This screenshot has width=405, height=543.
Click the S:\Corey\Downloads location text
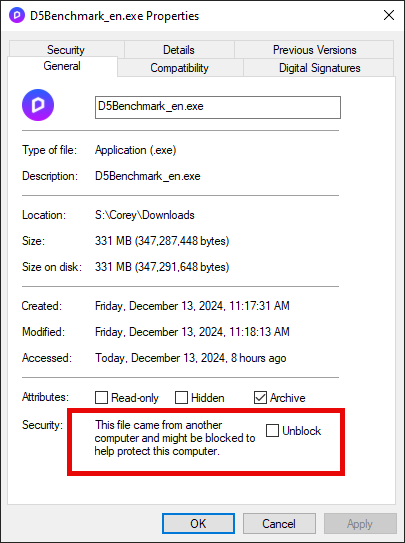145,215
